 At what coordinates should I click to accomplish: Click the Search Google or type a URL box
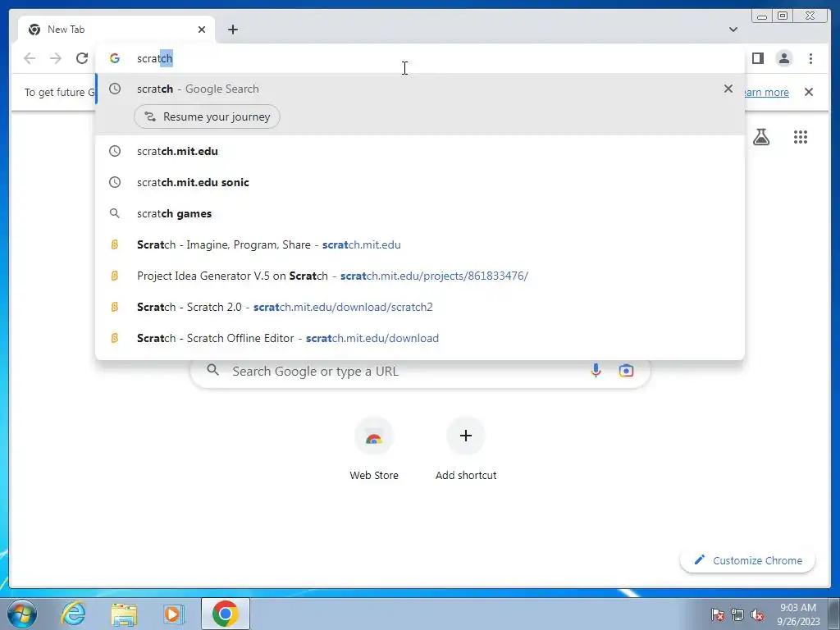(x=421, y=371)
